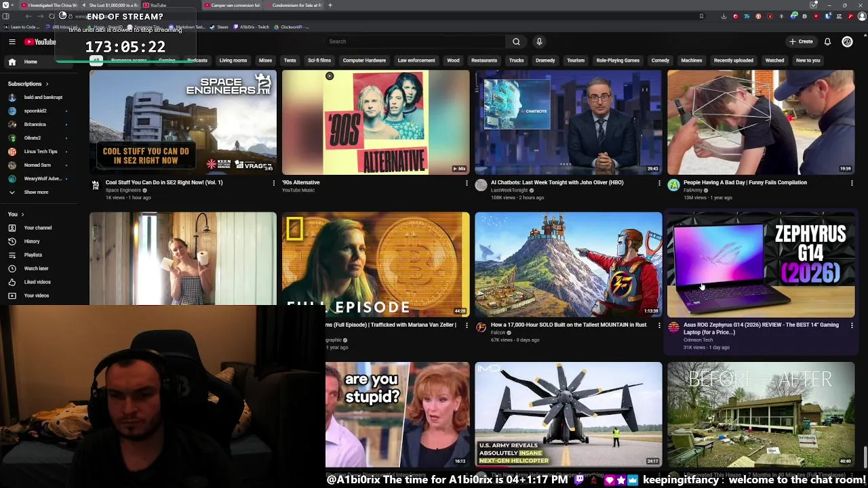Open Your videos in the sidebar

36,296
